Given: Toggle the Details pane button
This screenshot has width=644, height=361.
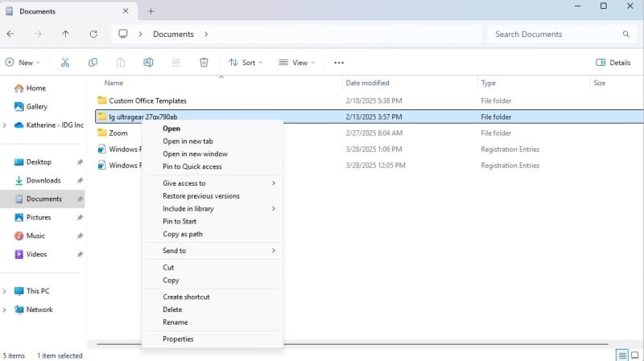Looking at the screenshot, I should click(613, 62).
